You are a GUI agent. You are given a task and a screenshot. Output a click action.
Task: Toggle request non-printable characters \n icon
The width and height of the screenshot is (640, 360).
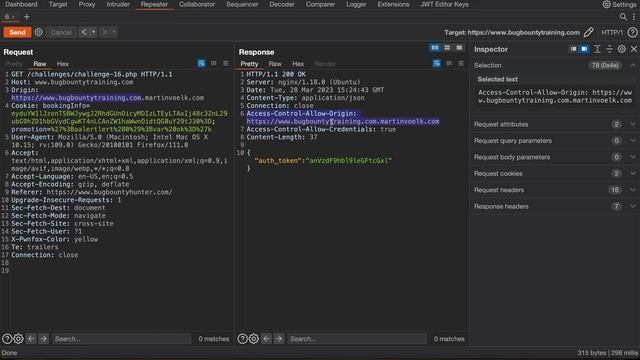tap(213, 63)
